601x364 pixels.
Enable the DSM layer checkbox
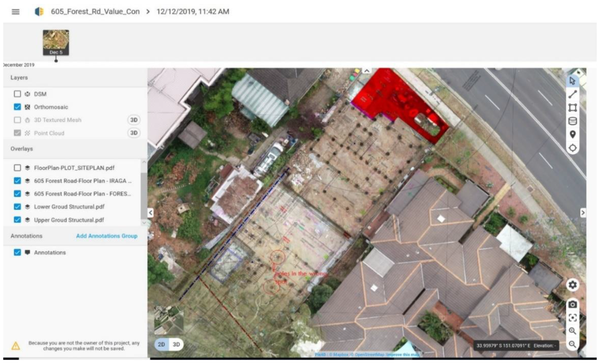click(18, 94)
